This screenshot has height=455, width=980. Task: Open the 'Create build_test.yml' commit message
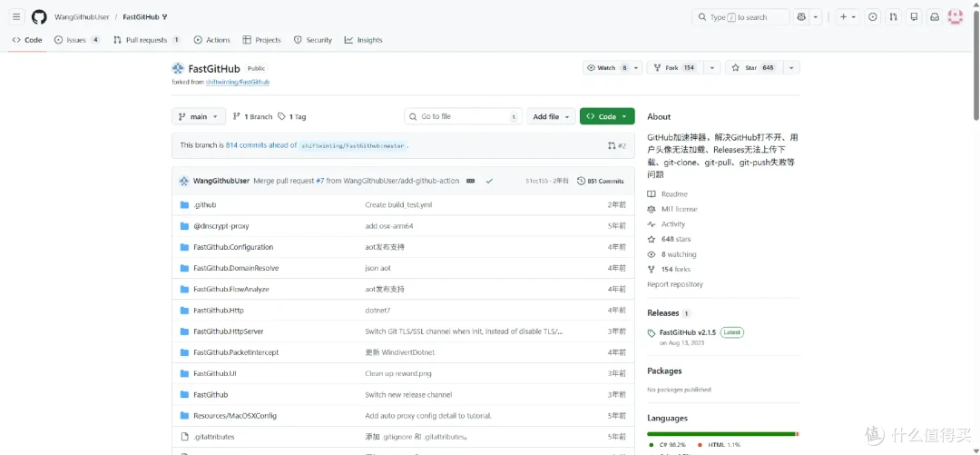[398, 204]
